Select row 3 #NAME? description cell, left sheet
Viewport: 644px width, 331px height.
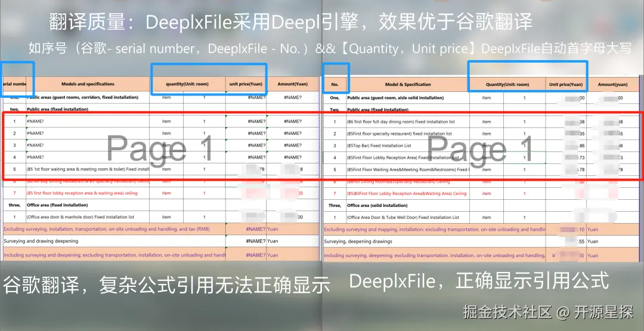tap(88, 146)
